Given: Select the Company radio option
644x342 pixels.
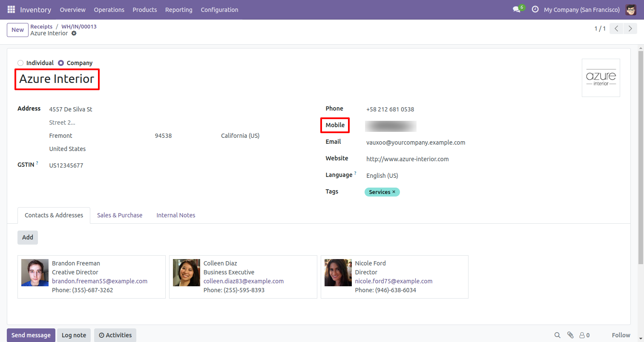Looking at the screenshot, I should click(x=61, y=63).
